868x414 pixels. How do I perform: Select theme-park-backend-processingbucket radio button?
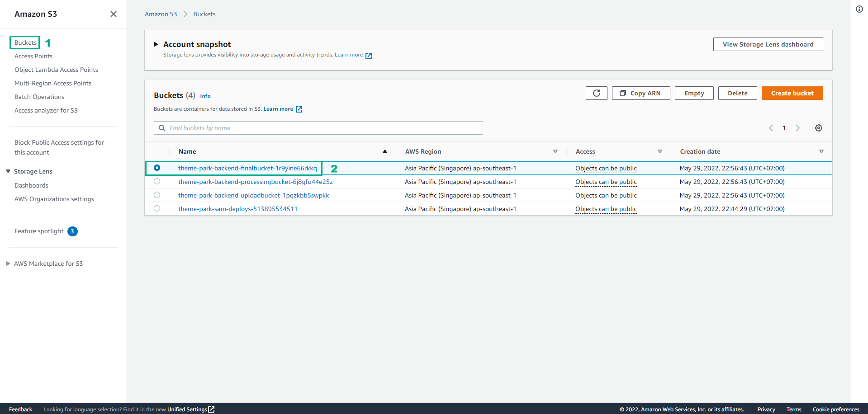[157, 181]
